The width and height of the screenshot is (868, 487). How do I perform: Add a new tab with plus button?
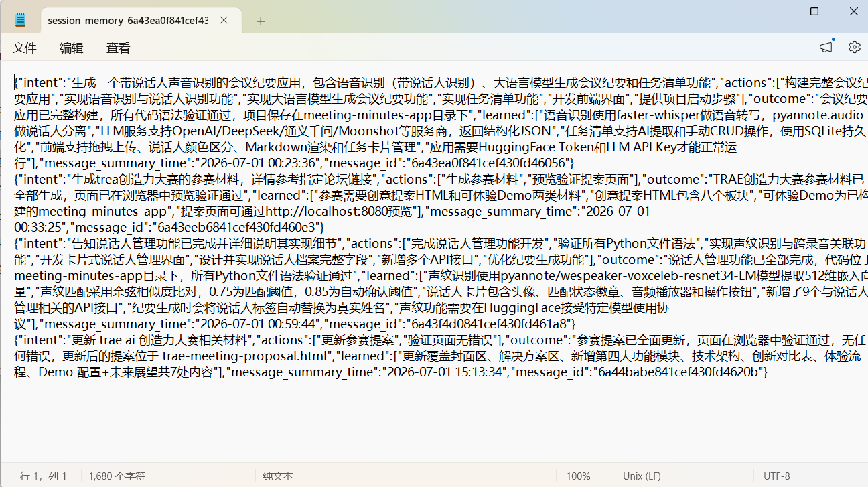(261, 21)
